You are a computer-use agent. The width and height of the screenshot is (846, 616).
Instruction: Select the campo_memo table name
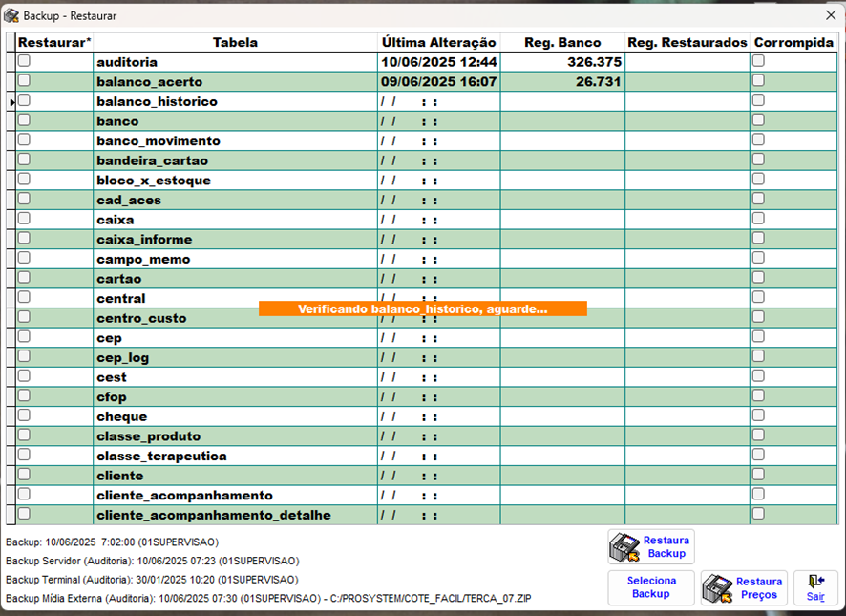(143, 259)
